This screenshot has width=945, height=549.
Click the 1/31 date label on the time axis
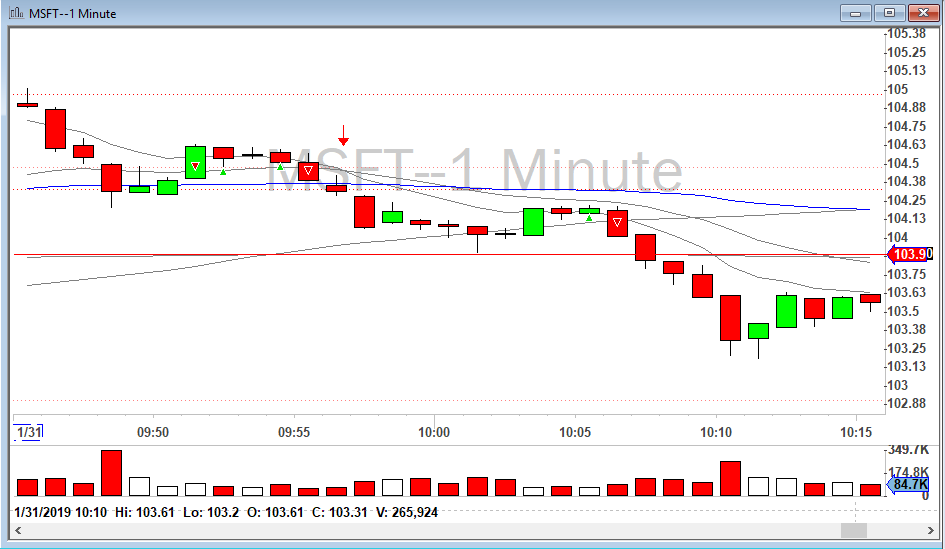point(28,432)
